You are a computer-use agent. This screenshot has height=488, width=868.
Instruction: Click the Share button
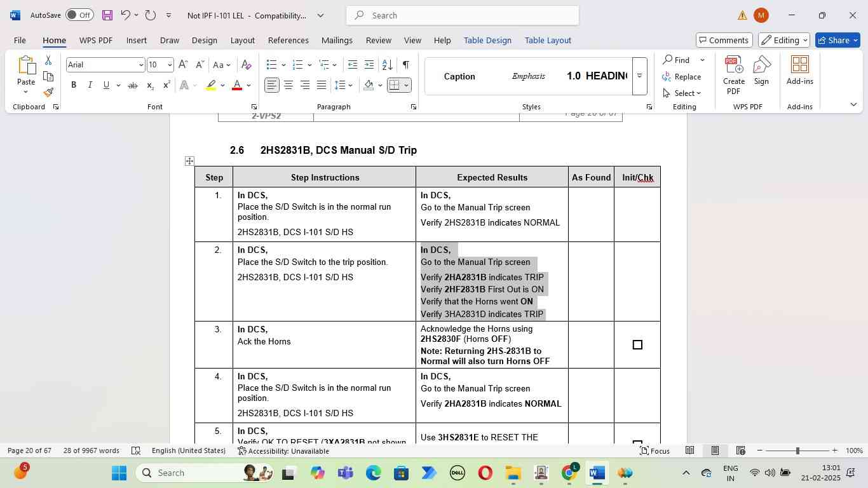click(x=839, y=40)
